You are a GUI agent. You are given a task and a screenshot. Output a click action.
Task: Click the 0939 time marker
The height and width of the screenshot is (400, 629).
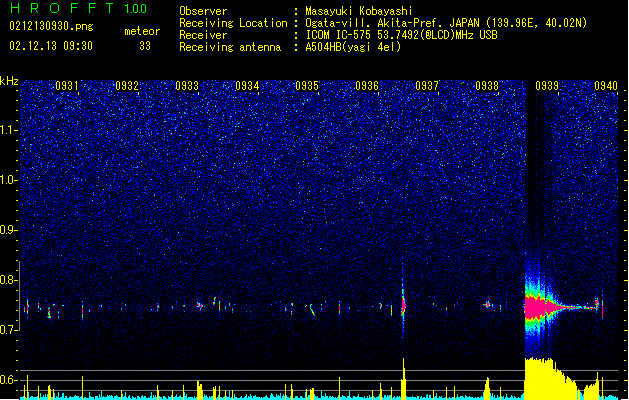[547, 86]
